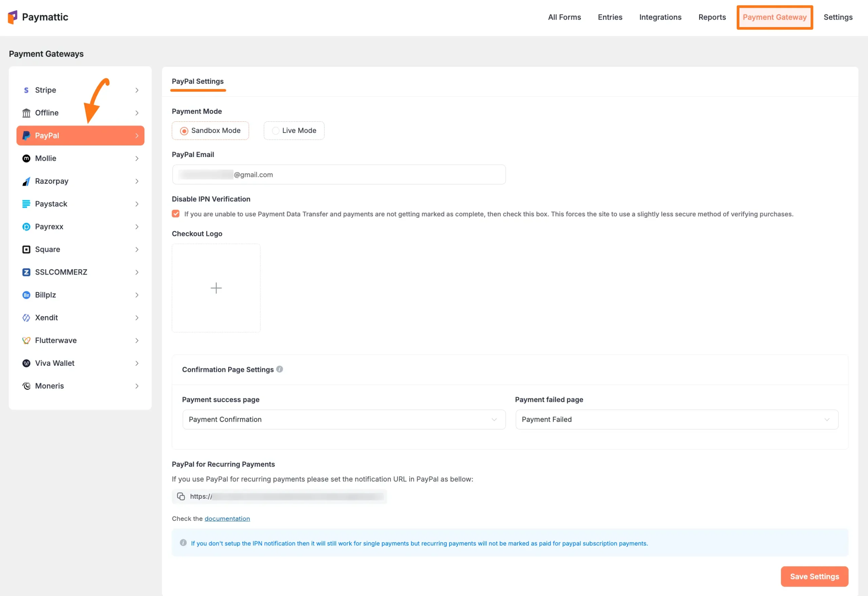Click the Mollie gateway icon

click(26, 158)
